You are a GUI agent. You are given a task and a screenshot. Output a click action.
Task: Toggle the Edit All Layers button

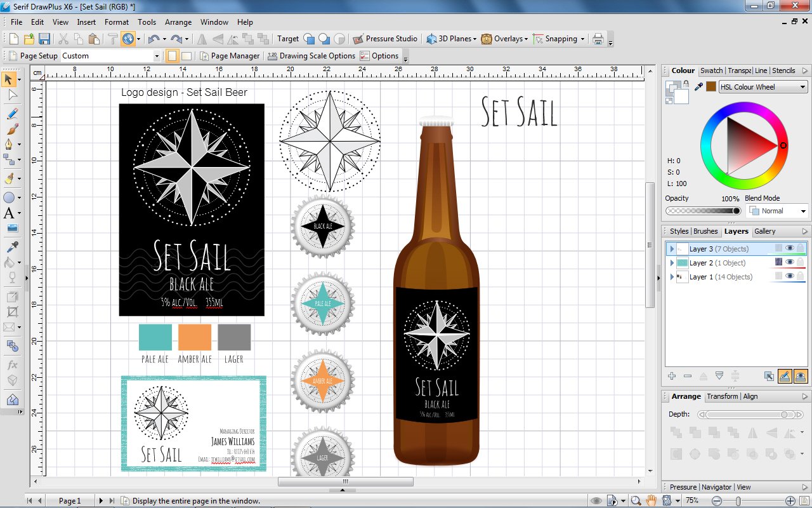tap(785, 376)
